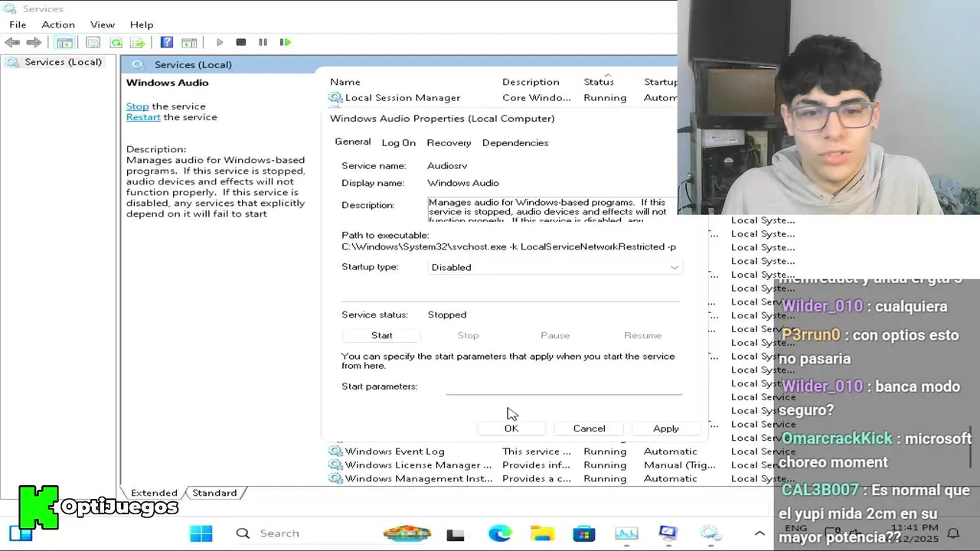Switch to the Log On tab
980x551 pixels.
[x=399, y=142]
